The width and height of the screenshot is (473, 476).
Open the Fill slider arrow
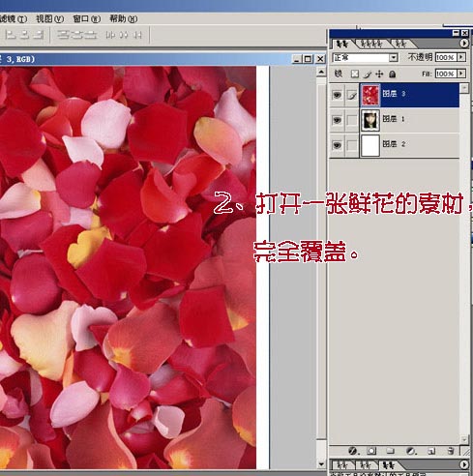(x=461, y=74)
